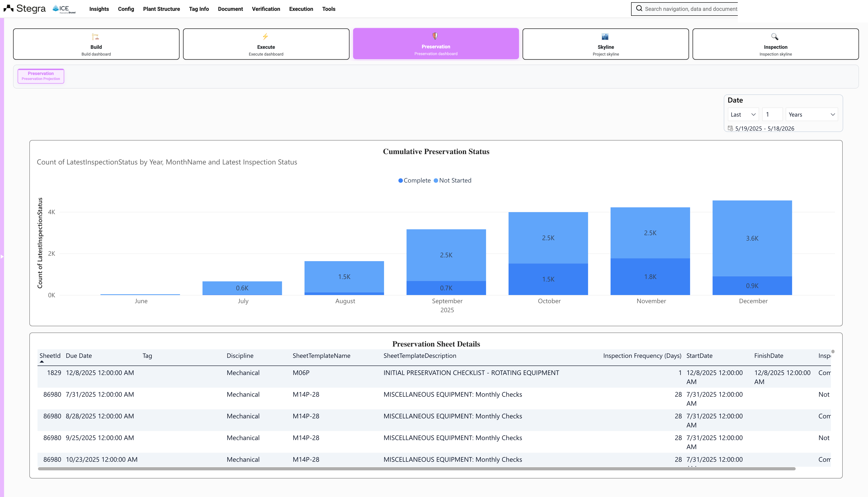
Task: Expand the collapsed left sidebar arrow
Action: pyautogui.click(x=2, y=256)
